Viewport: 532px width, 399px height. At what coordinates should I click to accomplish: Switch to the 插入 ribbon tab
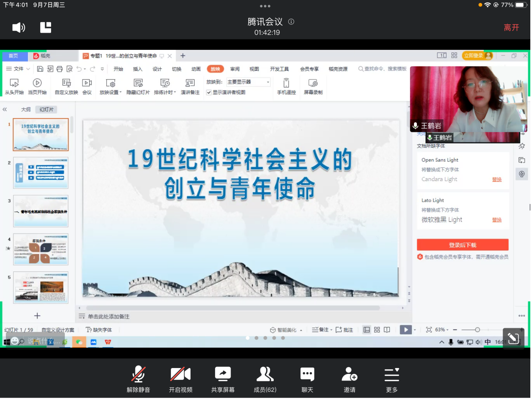[138, 69]
